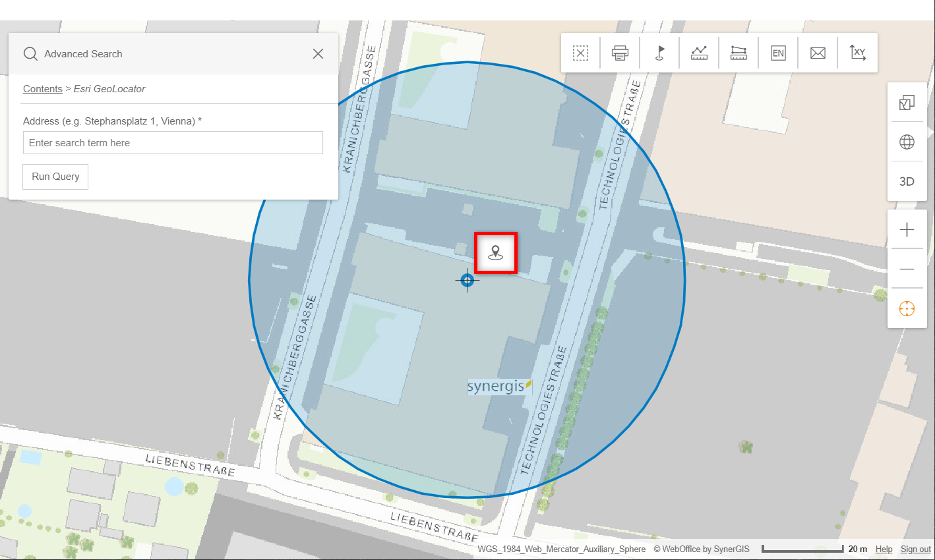Viewport: 935px width, 560px height.
Task: Open the basemap globe selector
Action: tap(907, 142)
